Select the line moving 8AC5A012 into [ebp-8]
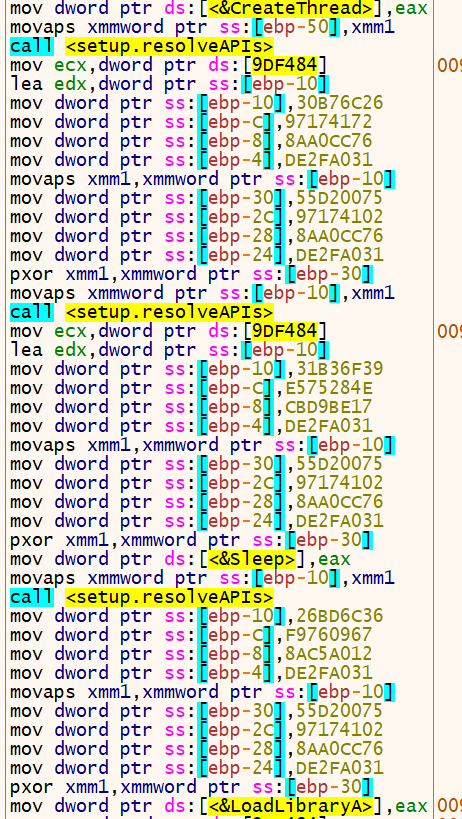Image resolution: width=462 pixels, height=819 pixels. click(191, 653)
